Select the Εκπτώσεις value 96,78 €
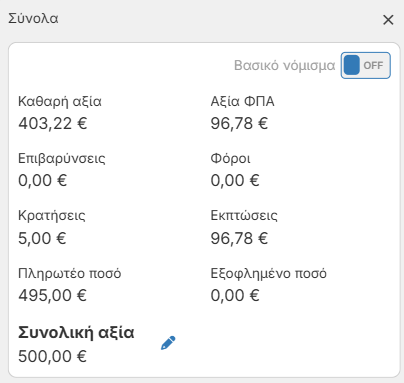This screenshot has width=404, height=383. [239, 238]
